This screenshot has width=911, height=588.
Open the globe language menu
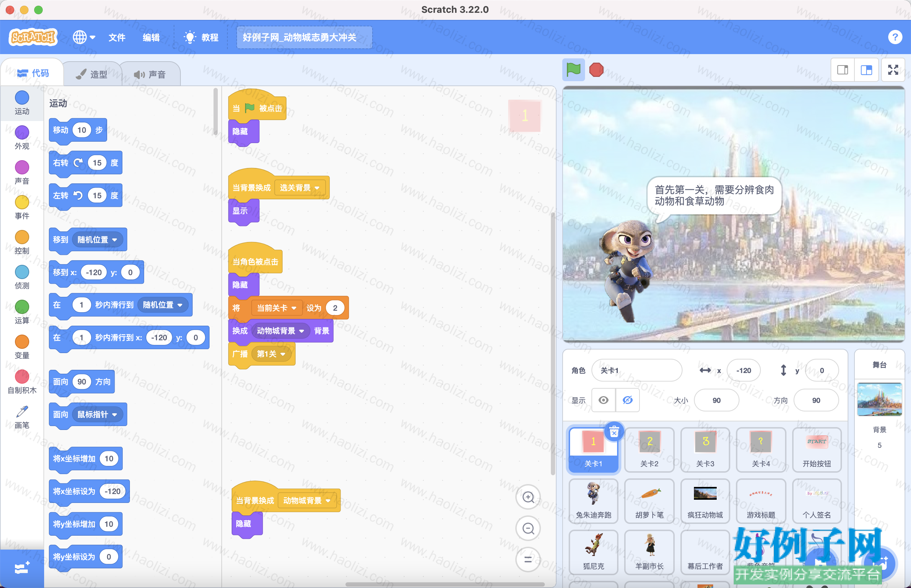(x=84, y=37)
